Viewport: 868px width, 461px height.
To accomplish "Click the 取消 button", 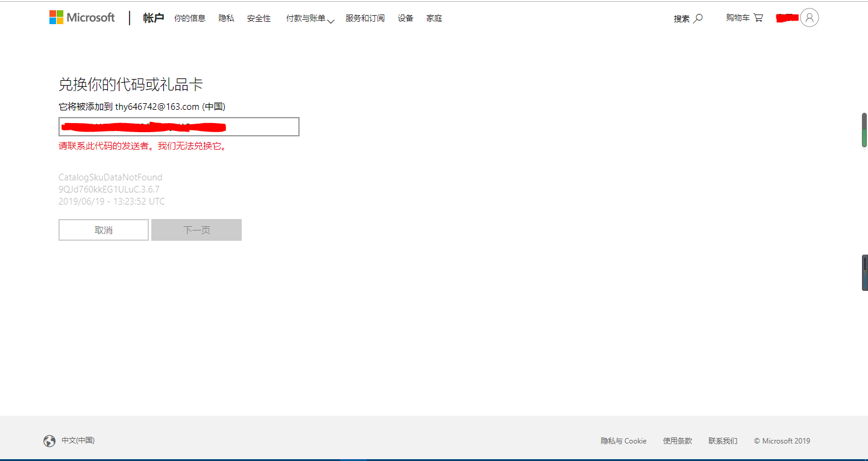I will 104,230.
